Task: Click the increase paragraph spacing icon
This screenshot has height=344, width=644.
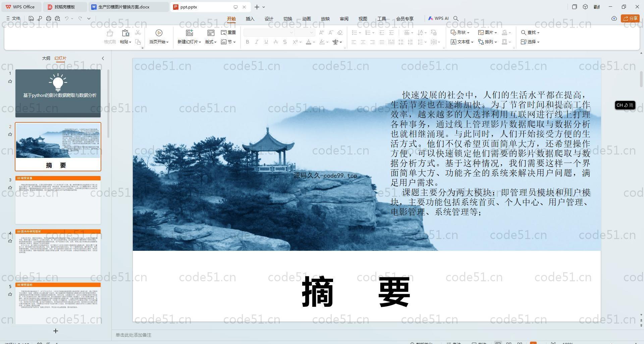Action: (x=401, y=42)
